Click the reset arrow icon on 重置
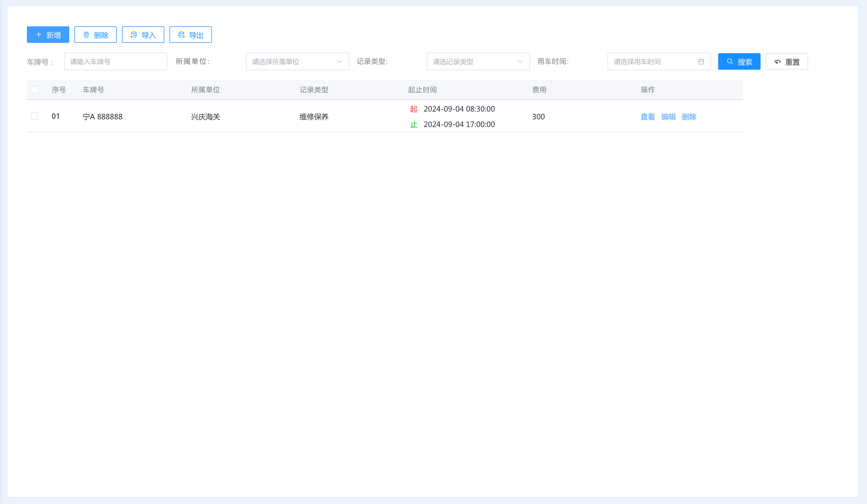Screen dimensions: 867x504 click(x=778, y=62)
